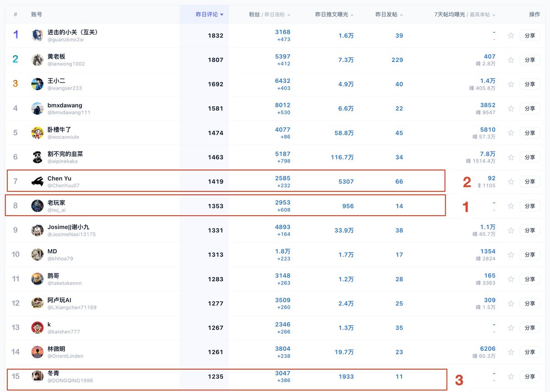This screenshot has width=550, height=392.
Task: Click 王小二's avatar image
Action: tap(38, 84)
